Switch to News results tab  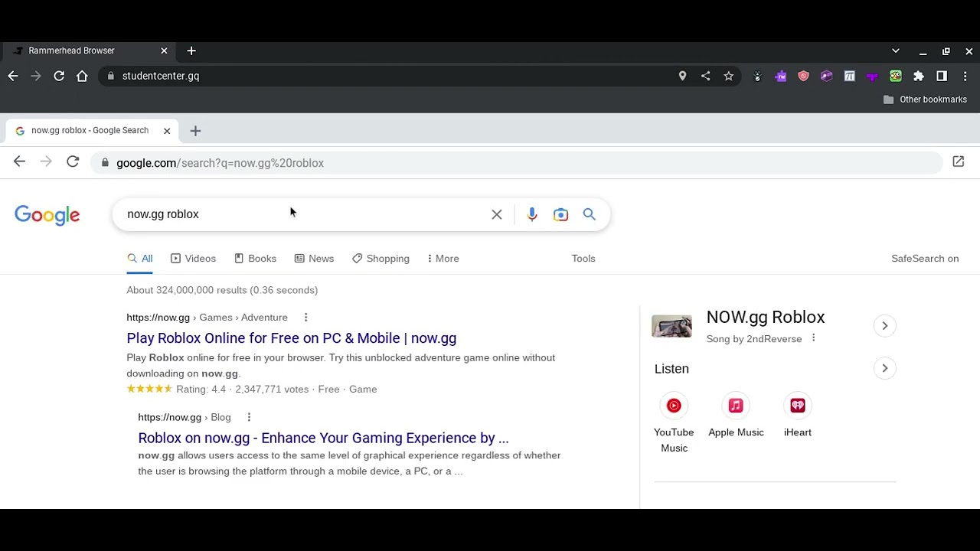[x=314, y=259]
